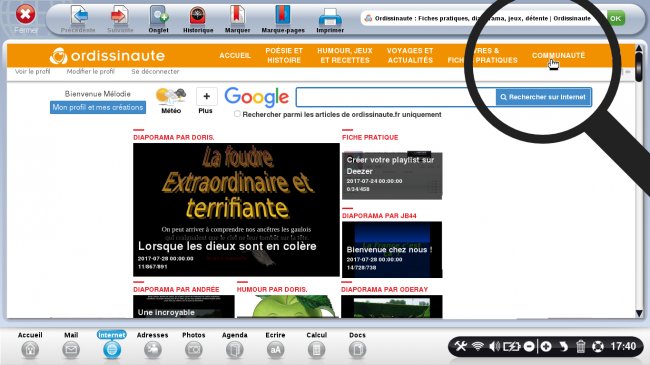
Task: Open Calcul calculator in dock
Action: pos(316,345)
